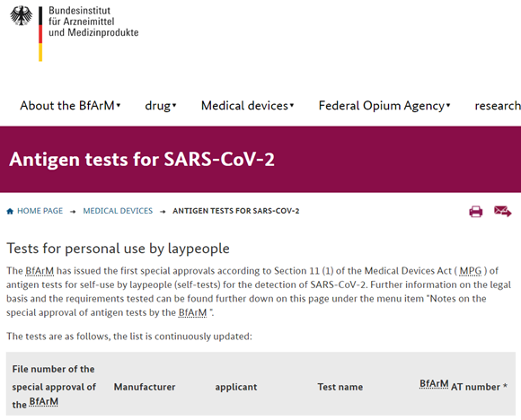Expand the drug menu

coord(161,106)
